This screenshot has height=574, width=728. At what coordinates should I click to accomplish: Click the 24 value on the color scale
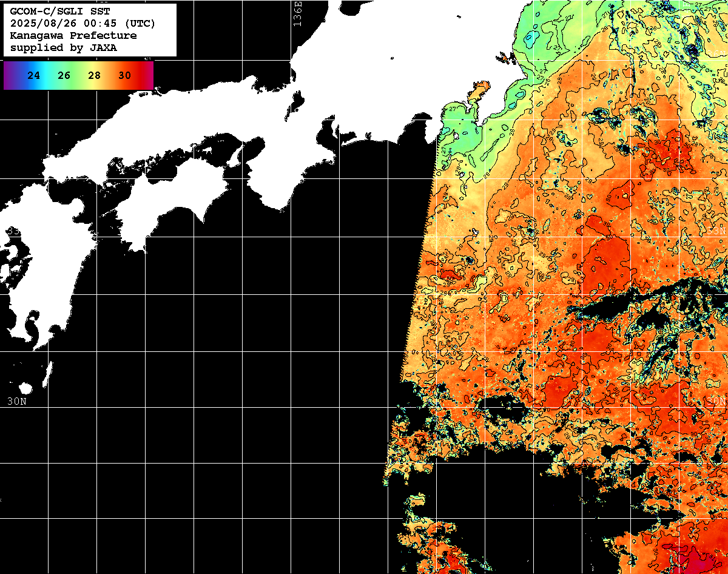34,76
